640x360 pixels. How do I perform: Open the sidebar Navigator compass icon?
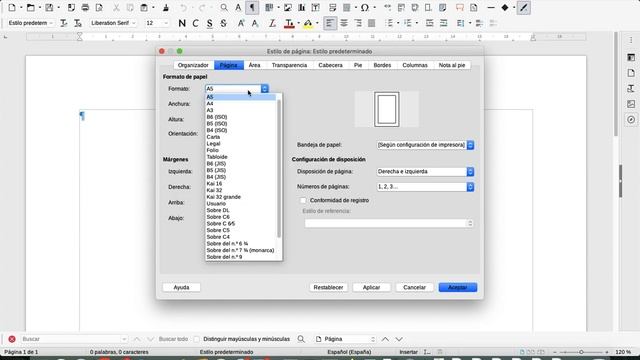pyautogui.click(x=631, y=120)
